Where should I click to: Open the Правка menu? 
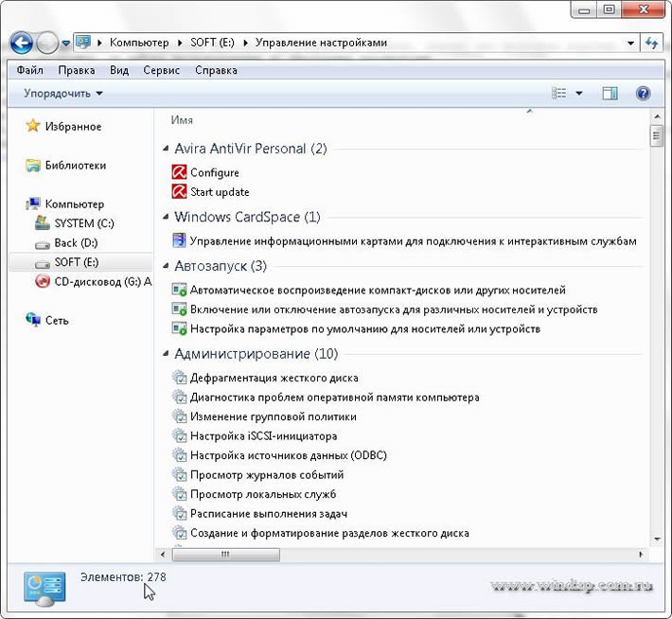77,70
